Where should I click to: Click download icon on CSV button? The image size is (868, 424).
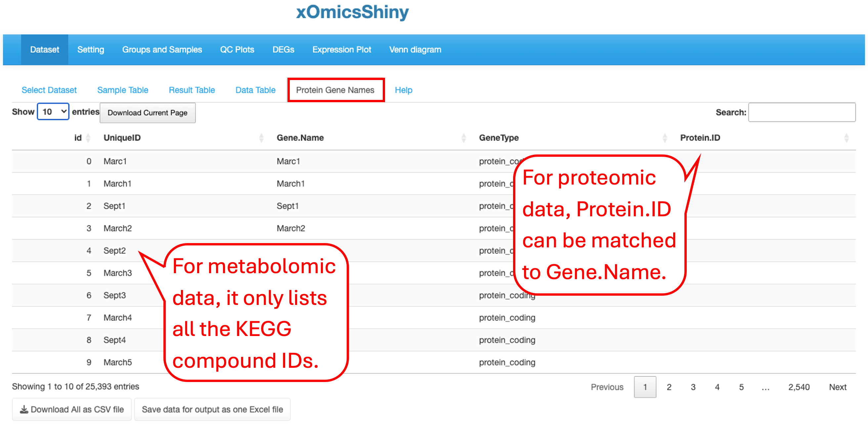[24, 410]
